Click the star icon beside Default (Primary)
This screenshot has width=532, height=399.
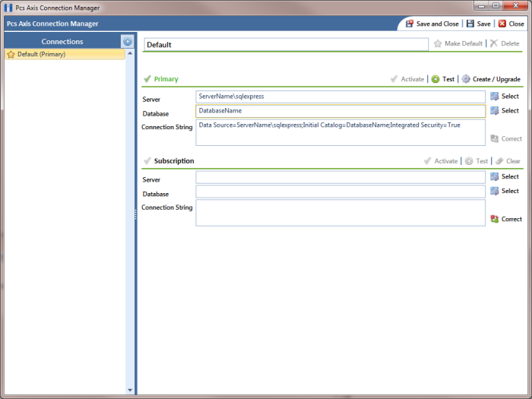coord(11,54)
